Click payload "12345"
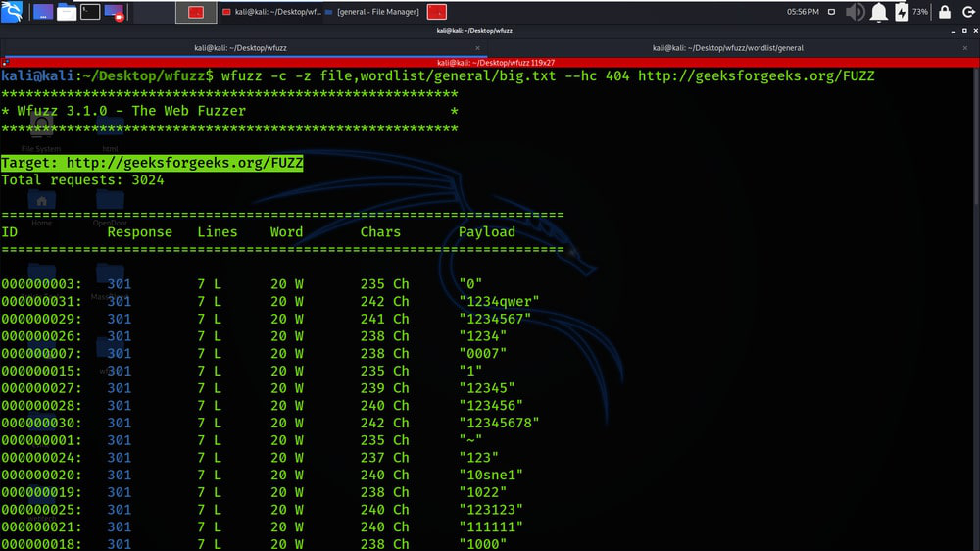980x551 pixels. pyautogui.click(x=487, y=388)
